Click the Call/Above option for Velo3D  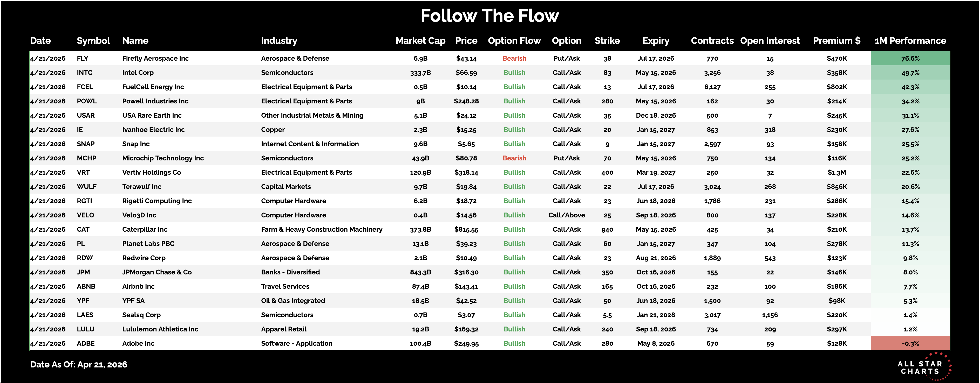pos(567,215)
